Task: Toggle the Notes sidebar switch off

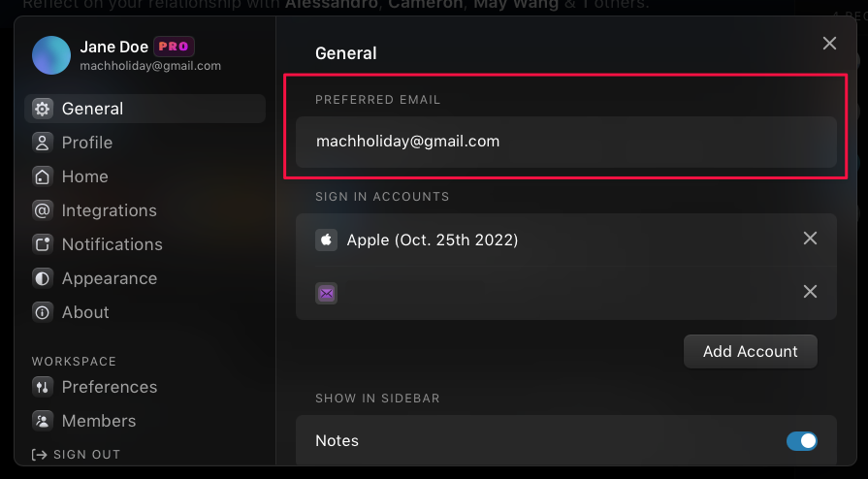Action: 801,441
